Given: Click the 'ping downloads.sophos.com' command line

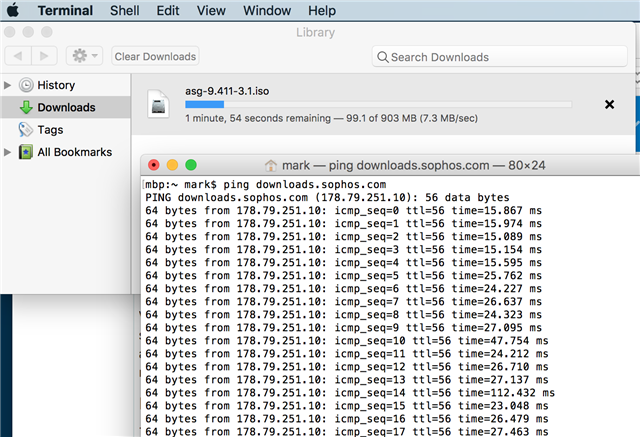Looking at the screenshot, I should coord(266,184).
